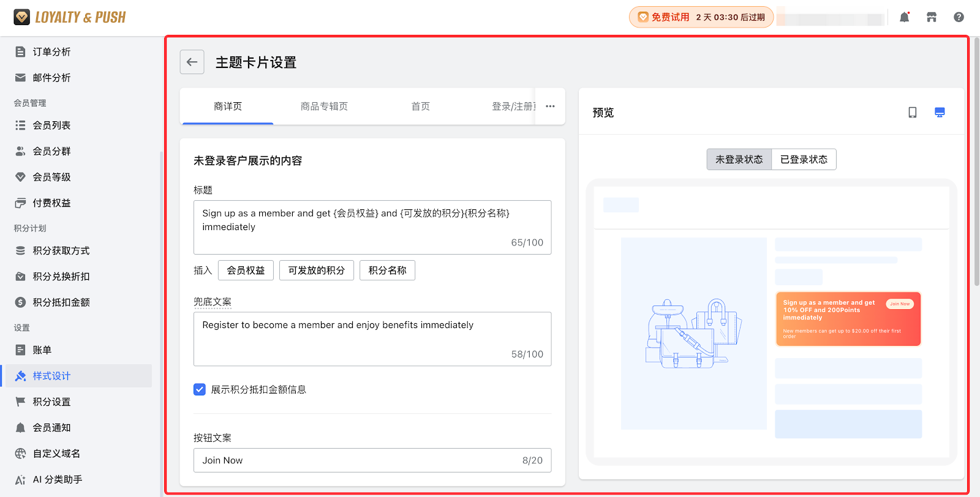The image size is (980, 497).
Task: Open the help question mark icon
Action: tap(959, 17)
